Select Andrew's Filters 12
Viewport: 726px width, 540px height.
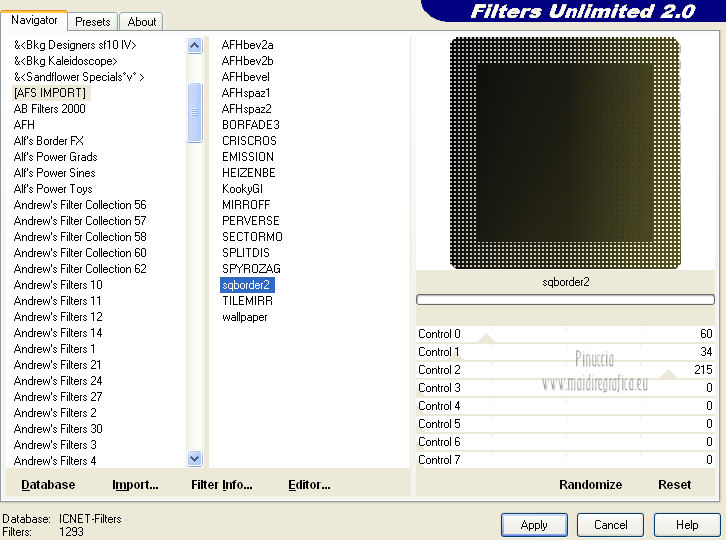(58, 317)
